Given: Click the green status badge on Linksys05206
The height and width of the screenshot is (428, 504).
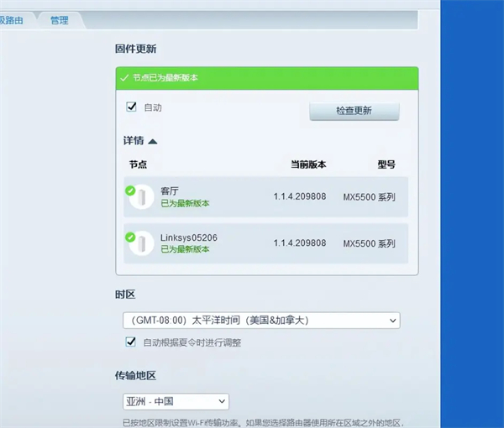Looking at the screenshot, I should [x=130, y=237].
